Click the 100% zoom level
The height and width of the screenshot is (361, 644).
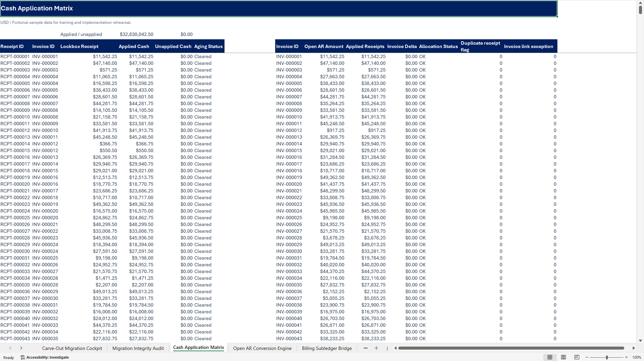tap(637, 357)
